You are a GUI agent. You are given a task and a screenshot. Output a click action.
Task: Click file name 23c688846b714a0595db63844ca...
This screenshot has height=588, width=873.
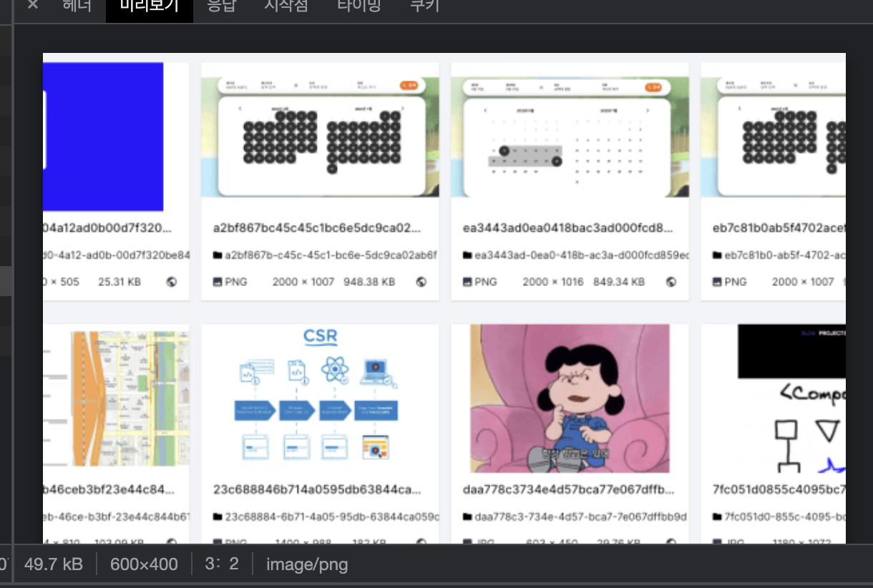pyautogui.click(x=317, y=490)
